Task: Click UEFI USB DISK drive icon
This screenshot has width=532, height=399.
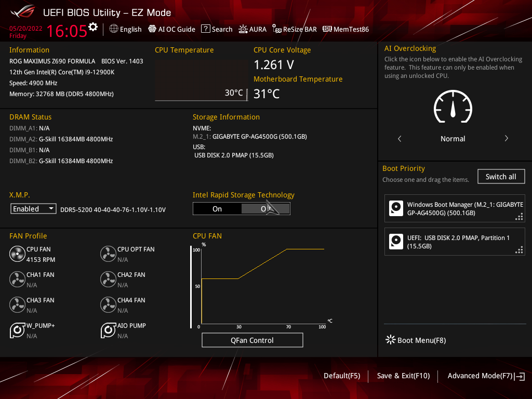Action: pos(396,242)
